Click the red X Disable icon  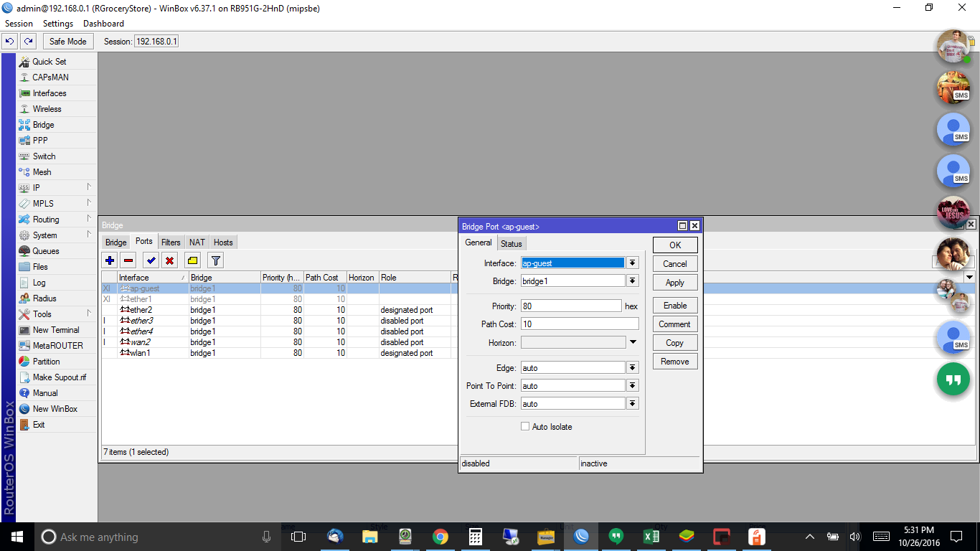(170, 260)
